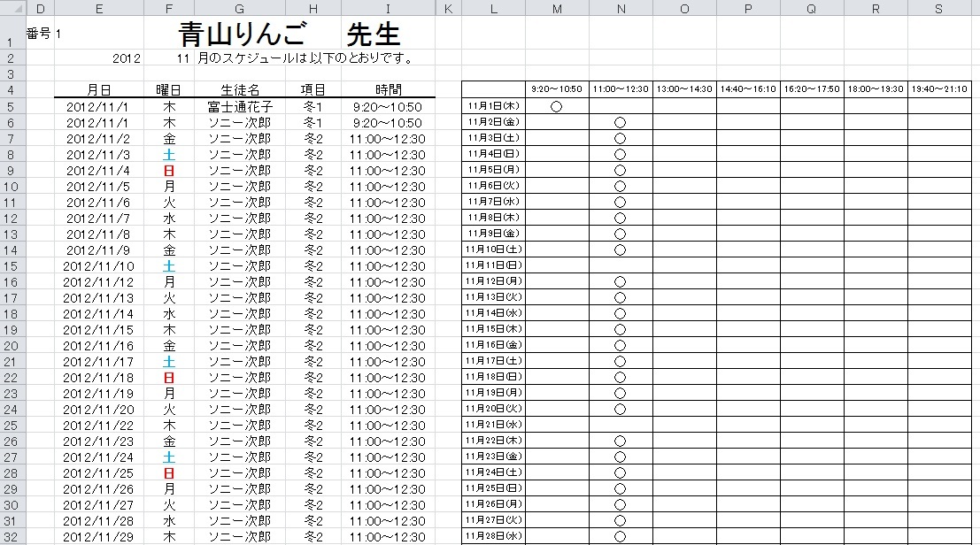The image size is (980, 545).
Task: Click the title cell "青山りんご 先生"
Action: pos(289,35)
